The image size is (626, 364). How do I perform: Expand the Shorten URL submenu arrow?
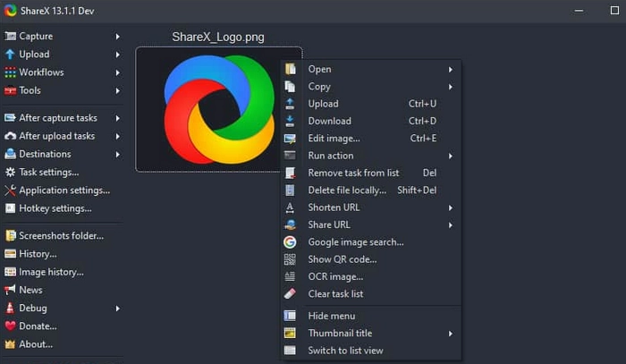(x=451, y=207)
